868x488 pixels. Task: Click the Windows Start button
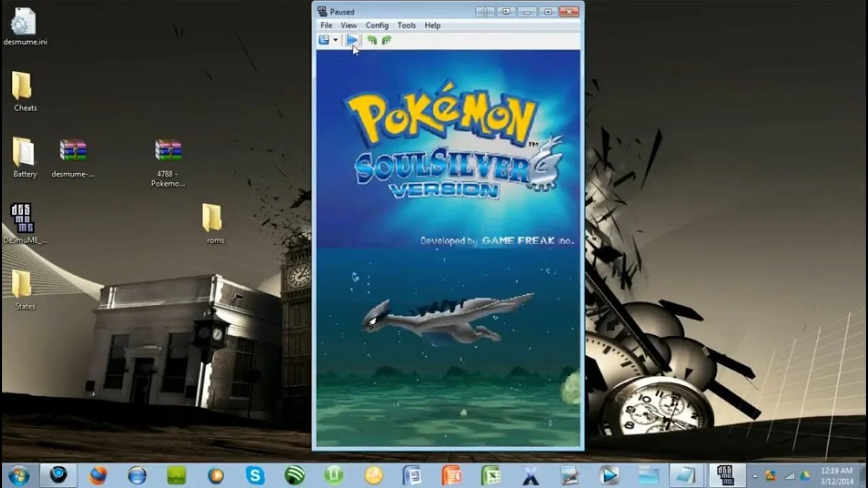pyautogui.click(x=19, y=475)
